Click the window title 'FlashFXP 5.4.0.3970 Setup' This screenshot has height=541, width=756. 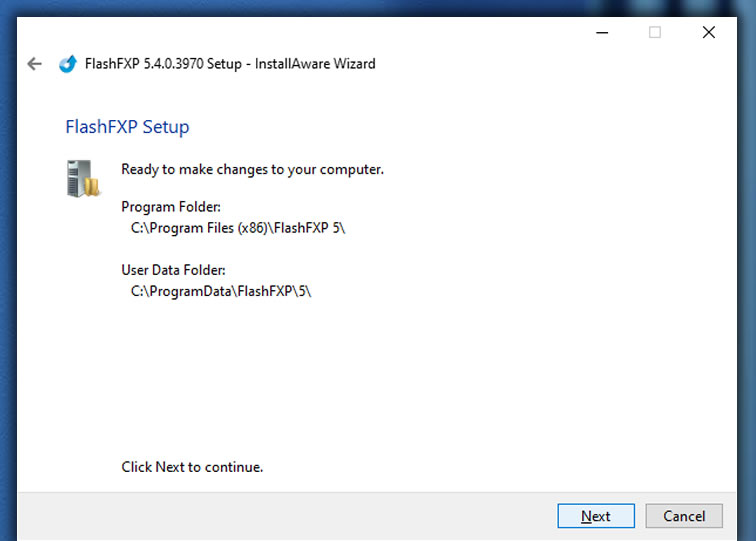point(163,64)
